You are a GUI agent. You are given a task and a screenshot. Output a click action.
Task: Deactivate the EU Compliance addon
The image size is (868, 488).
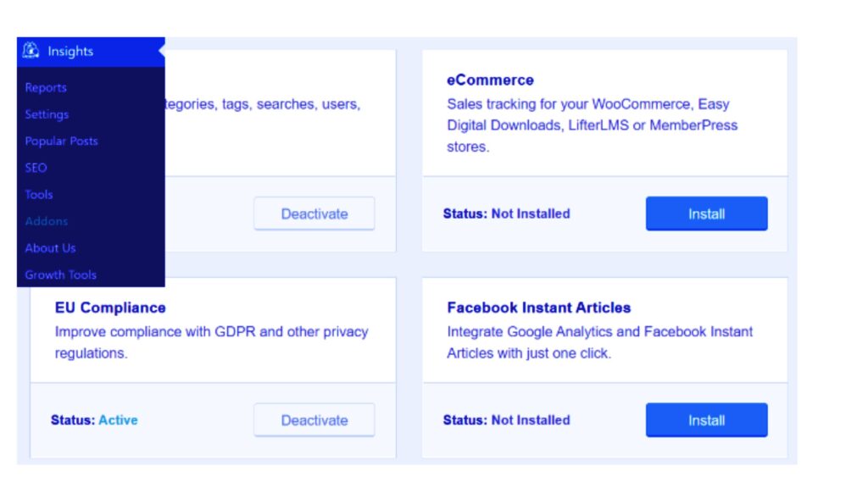pos(314,419)
